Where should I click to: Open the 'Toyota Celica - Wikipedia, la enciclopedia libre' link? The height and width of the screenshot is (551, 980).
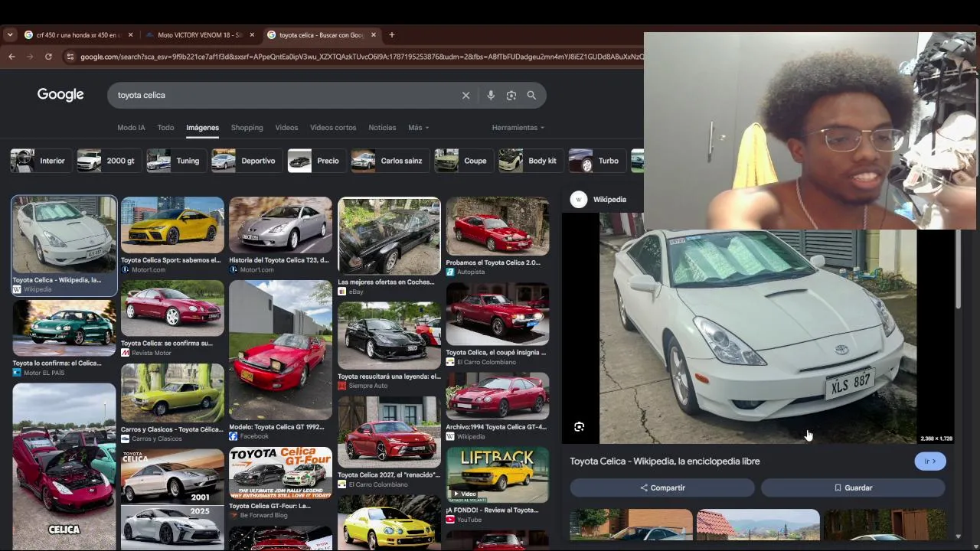tap(665, 461)
